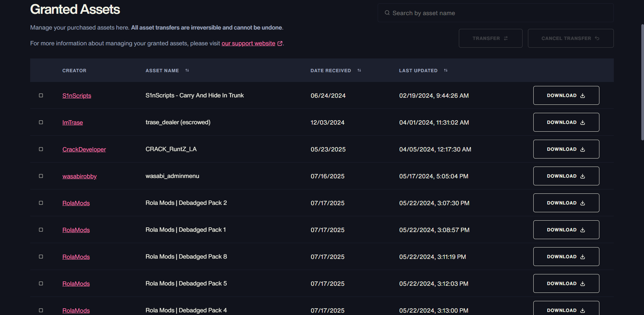Select checkbox for Carry And Hide In Trunk
The height and width of the screenshot is (315, 644).
(x=41, y=95)
